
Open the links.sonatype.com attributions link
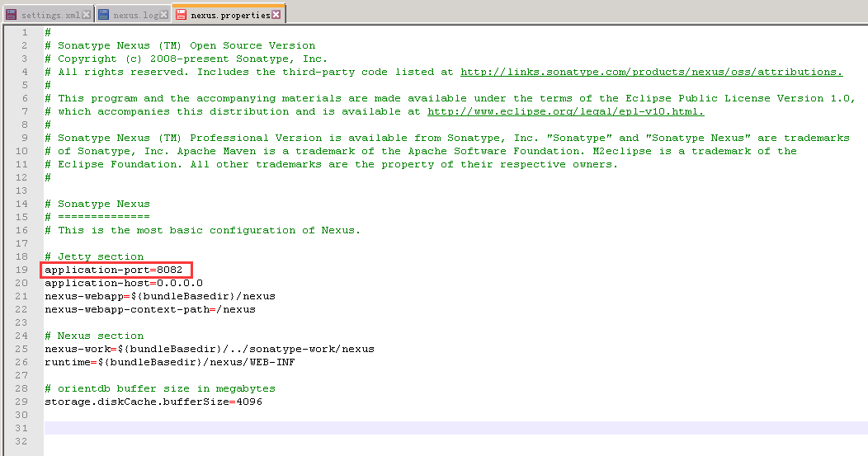652,72
